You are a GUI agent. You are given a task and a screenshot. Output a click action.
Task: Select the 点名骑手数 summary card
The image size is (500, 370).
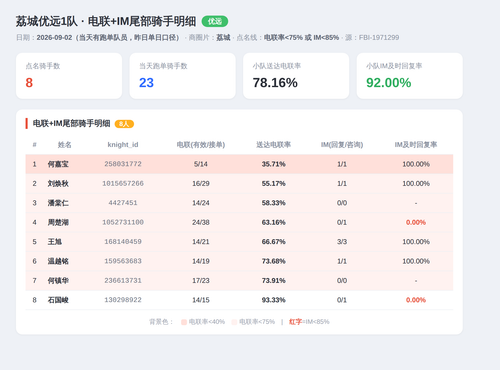[x=69, y=76]
